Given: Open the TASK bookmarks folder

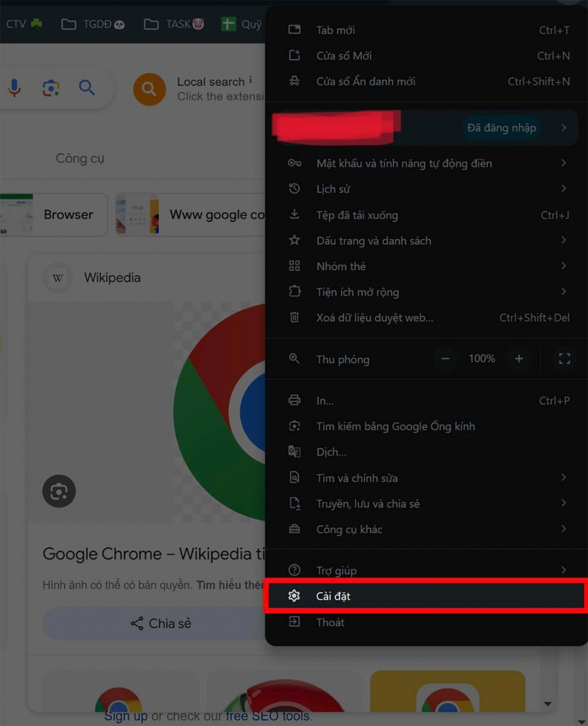Looking at the screenshot, I should (x=174, y=24).
